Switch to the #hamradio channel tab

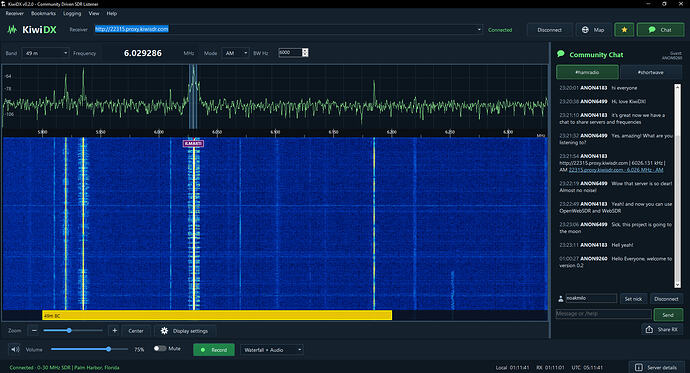(587, 72)
